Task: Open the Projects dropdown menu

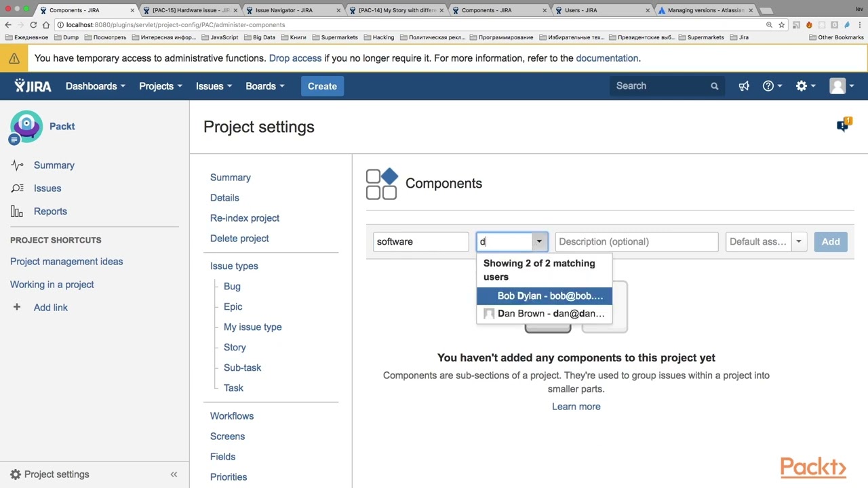Action: click(x=161, y=86)
